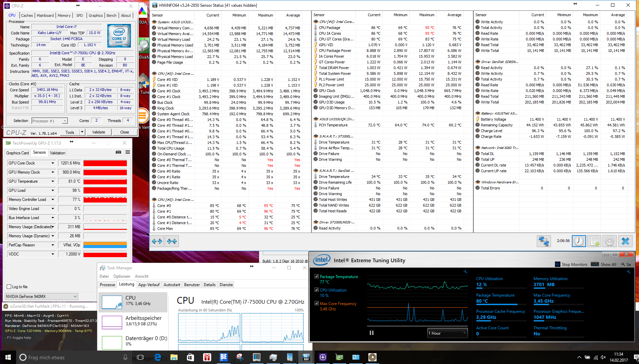Open the NVIDIA GeForce 940MX dropdown

[x=41, y=297]
